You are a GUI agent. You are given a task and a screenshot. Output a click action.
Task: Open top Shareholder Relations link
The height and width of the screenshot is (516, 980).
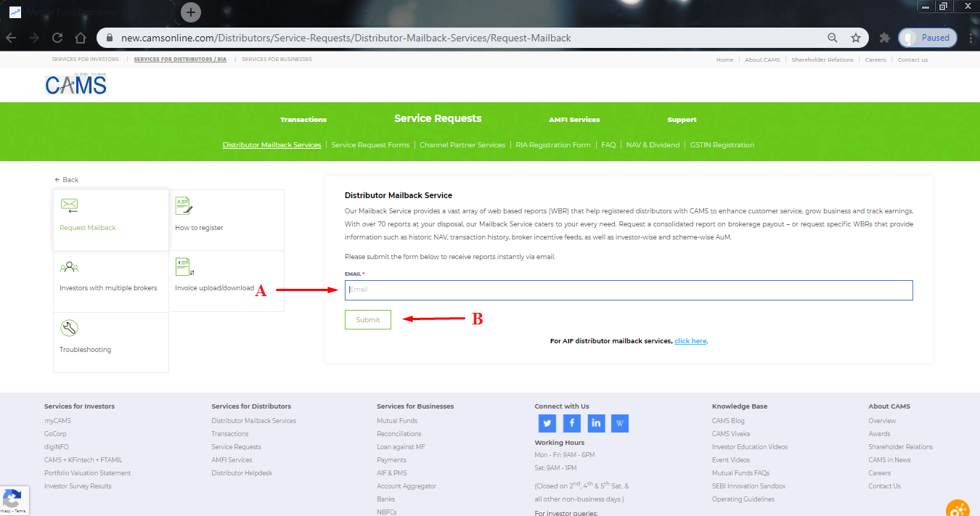click(822, 60)
